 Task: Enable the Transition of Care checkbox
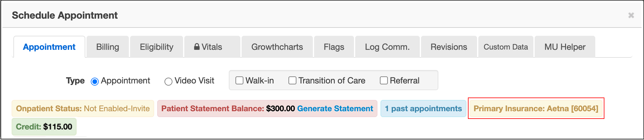tap(292, 80)
